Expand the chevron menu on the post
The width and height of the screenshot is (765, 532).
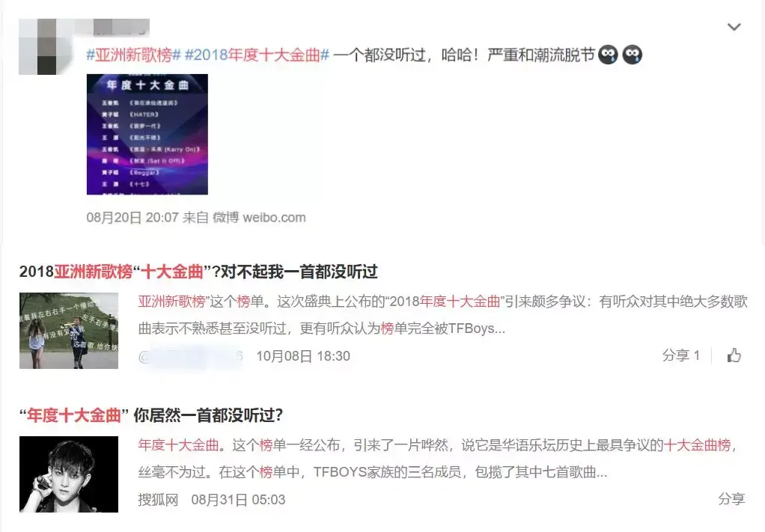point(734,27)
